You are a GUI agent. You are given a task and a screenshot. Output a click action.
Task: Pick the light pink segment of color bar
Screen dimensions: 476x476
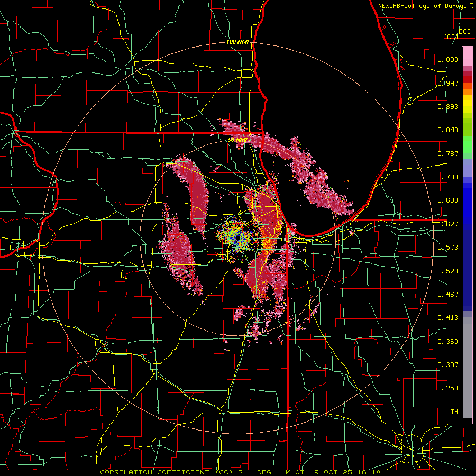[467, 56]
